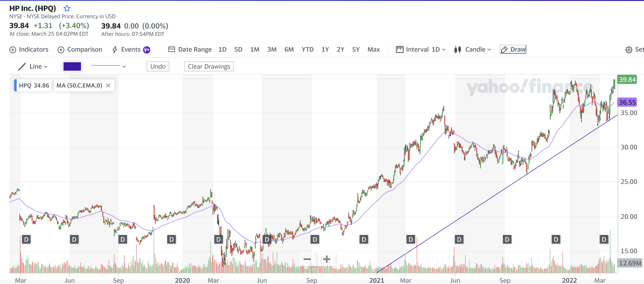Click the Indicators label
This screenshot has width=644, height=284.
[x=34, y=50]
